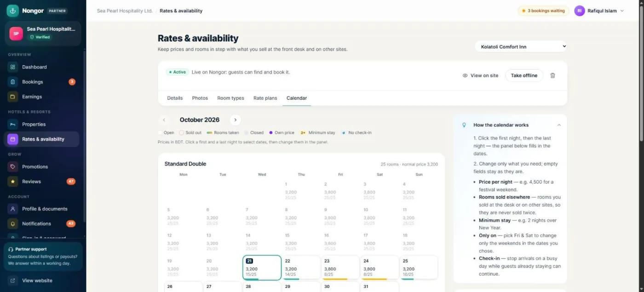This screenshot has width=644, height=292.
Task: Click the Standard Double heading
Action: pos(185,164)
